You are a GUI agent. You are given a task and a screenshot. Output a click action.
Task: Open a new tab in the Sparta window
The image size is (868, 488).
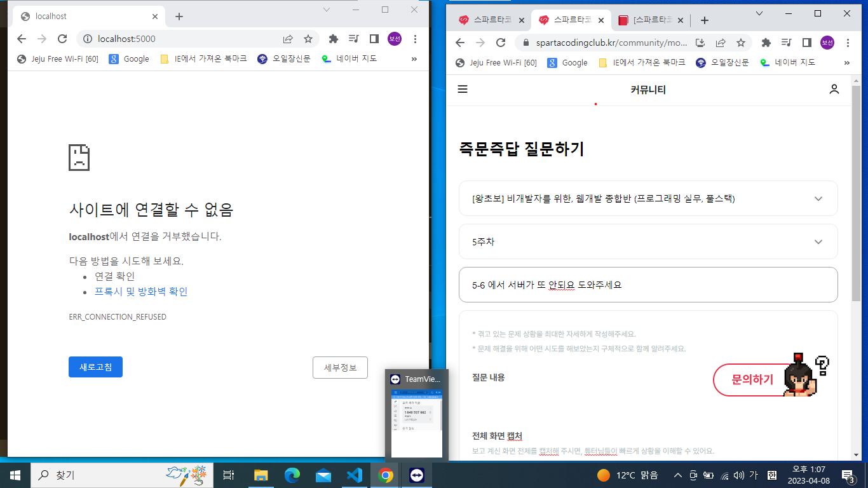704,20
